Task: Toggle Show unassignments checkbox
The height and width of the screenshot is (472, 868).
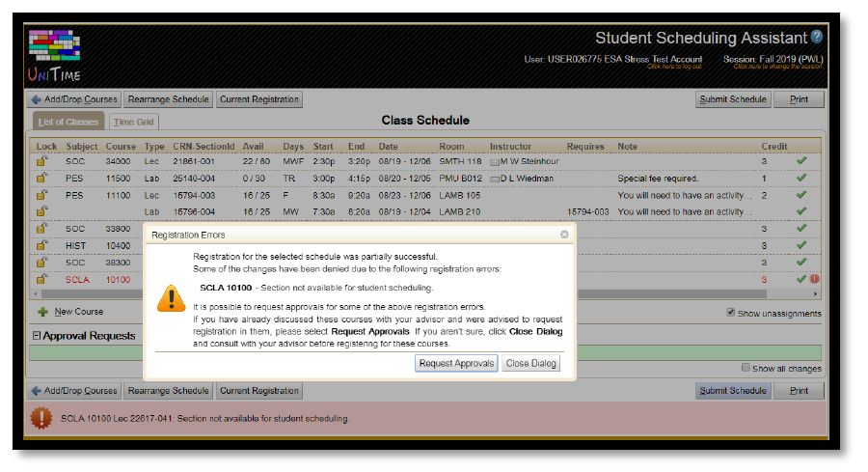Action: (x=731, y=313)
